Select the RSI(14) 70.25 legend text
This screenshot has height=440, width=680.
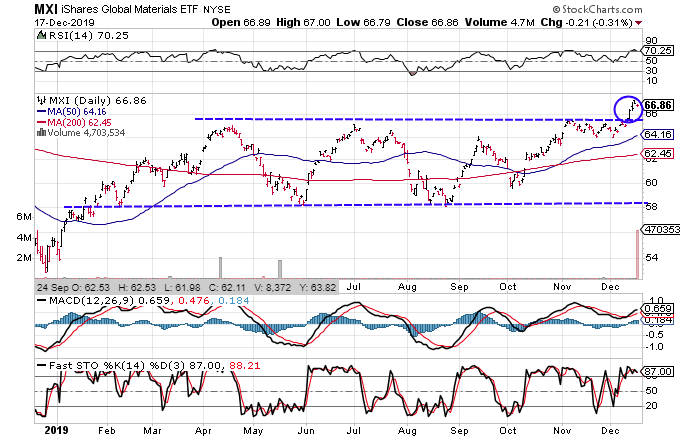pyautogui.click(x=88, y=36)
